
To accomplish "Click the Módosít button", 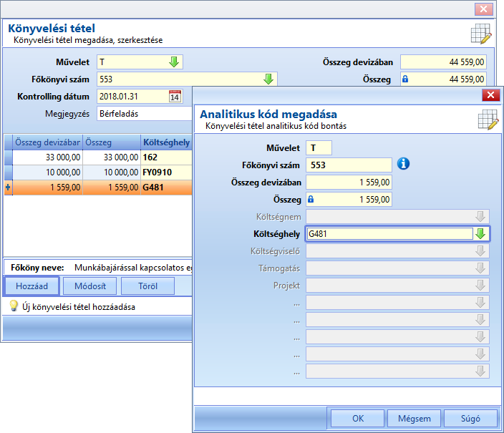I will pyautogui.click(x=90, y=286).
